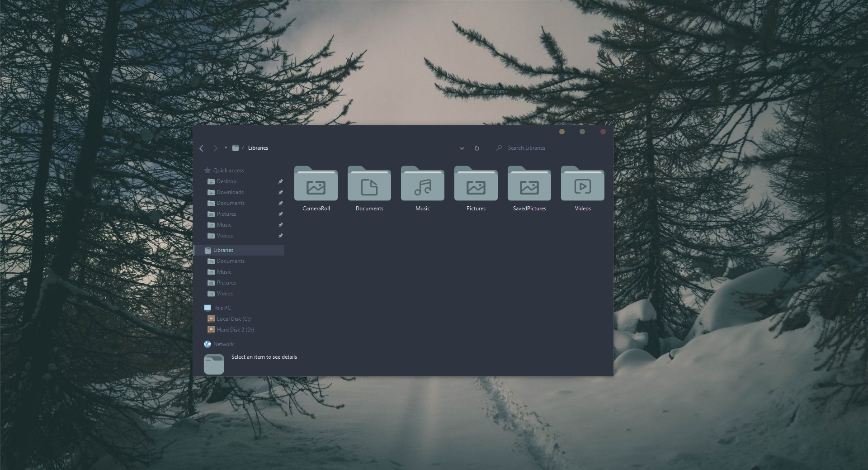Click Libraries in the breadcrumb path
Screen dimensions: 868x470
(258, 148)
